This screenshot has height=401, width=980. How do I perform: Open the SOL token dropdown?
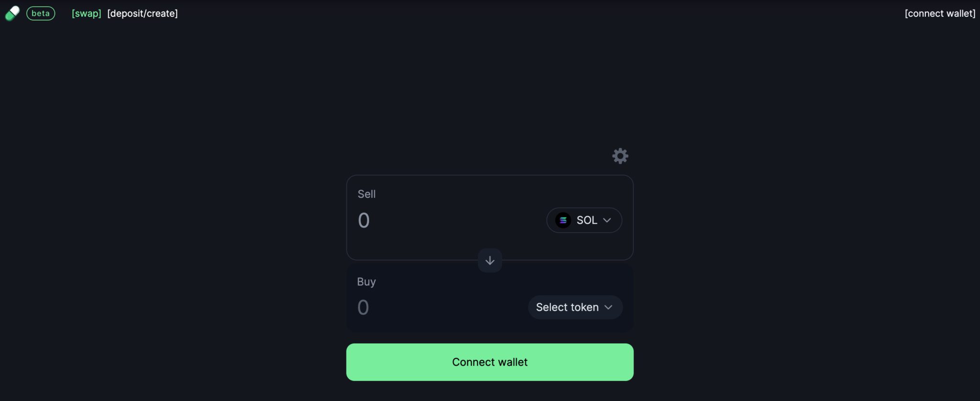pos(584,220)
